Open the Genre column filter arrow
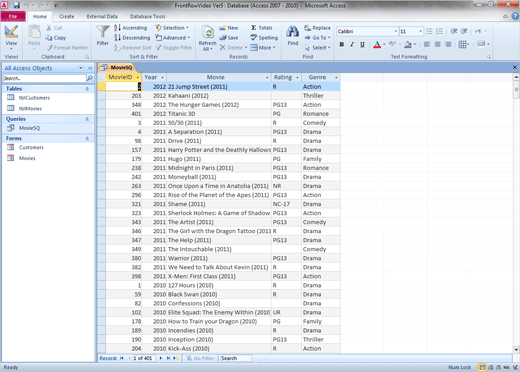 tap(336, 77)
